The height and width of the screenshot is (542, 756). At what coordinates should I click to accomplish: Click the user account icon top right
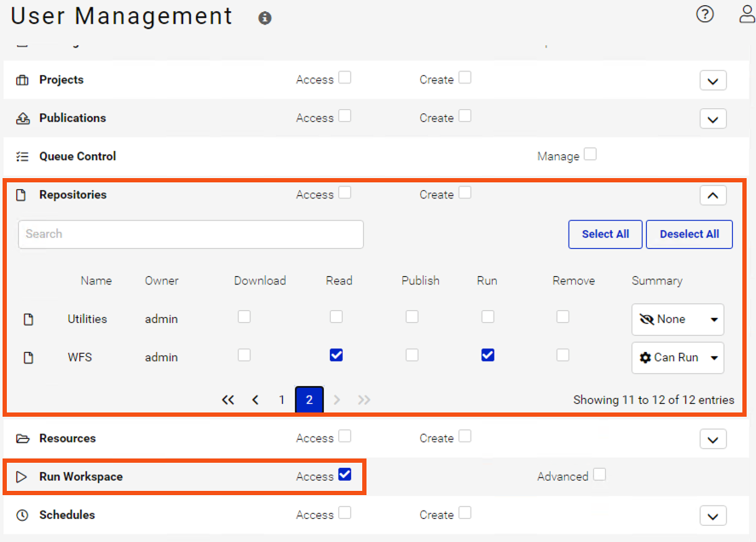(x=746, y=14)
